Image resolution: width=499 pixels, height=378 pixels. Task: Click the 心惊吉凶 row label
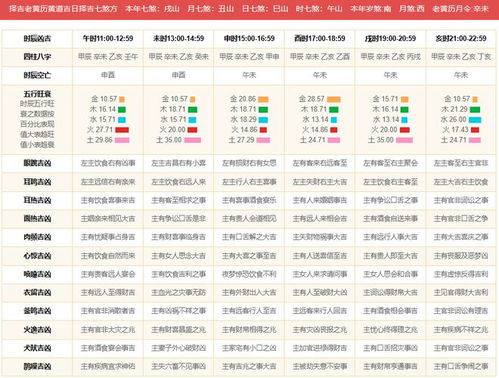37,256
